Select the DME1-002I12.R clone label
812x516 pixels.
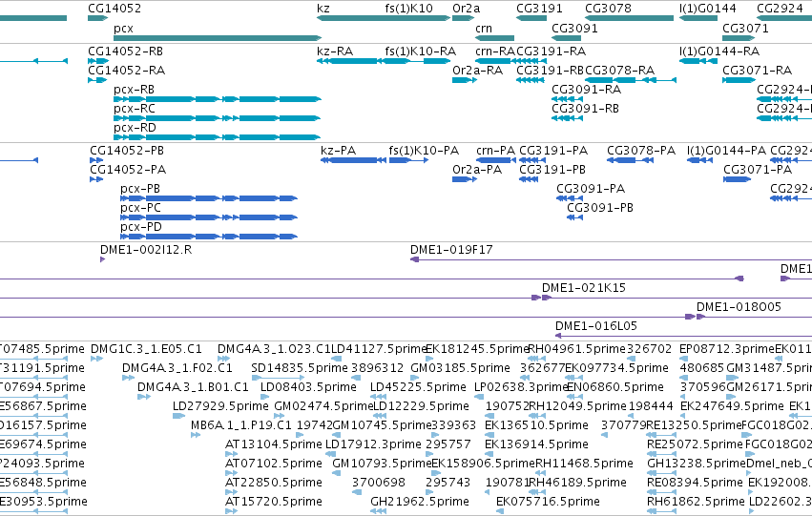(x=146, y=250)
